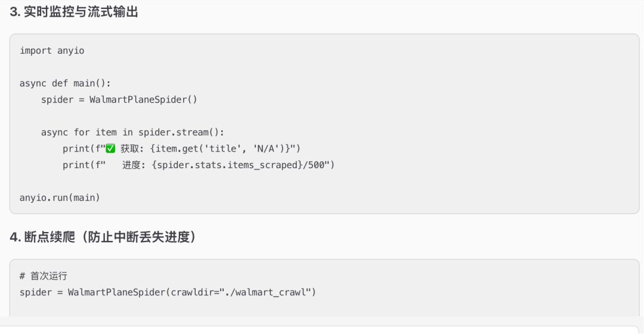
Task: Click the 'anyio.run(main)' line
Action: (60, 197)
